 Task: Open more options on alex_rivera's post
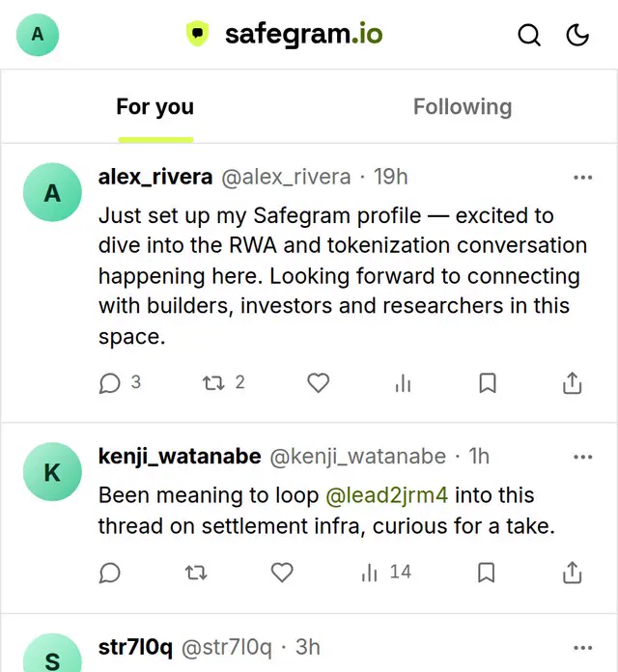coord(583,177)
